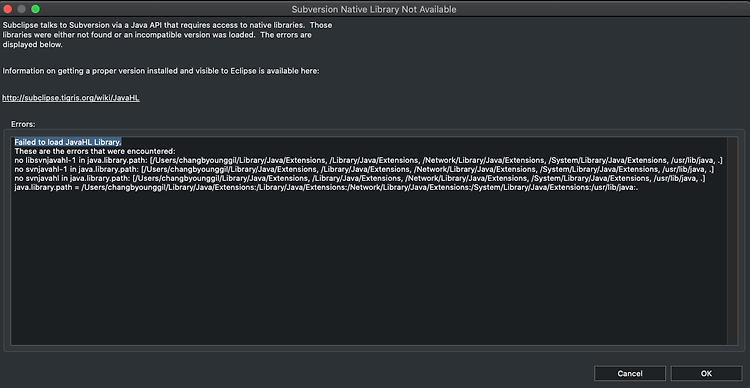The width and height of the screenshot is (750, 388).
Task: Click the 'Subversion Native Library Not Available' title
Action: click(374, 9)
